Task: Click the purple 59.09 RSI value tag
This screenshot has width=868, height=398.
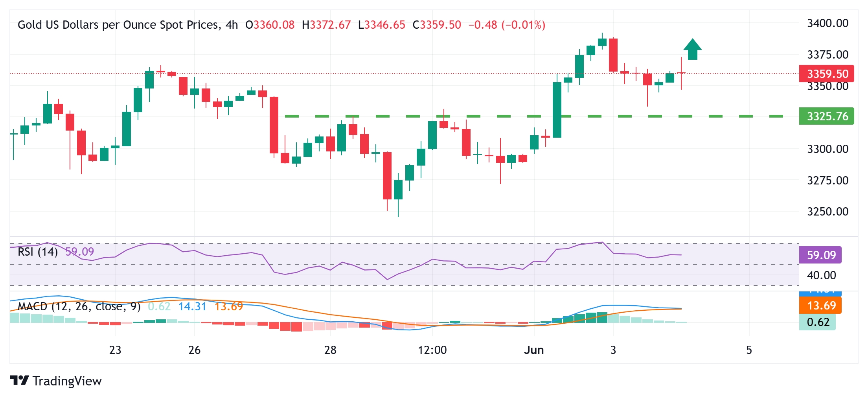Action: click(x=820, y=255)
